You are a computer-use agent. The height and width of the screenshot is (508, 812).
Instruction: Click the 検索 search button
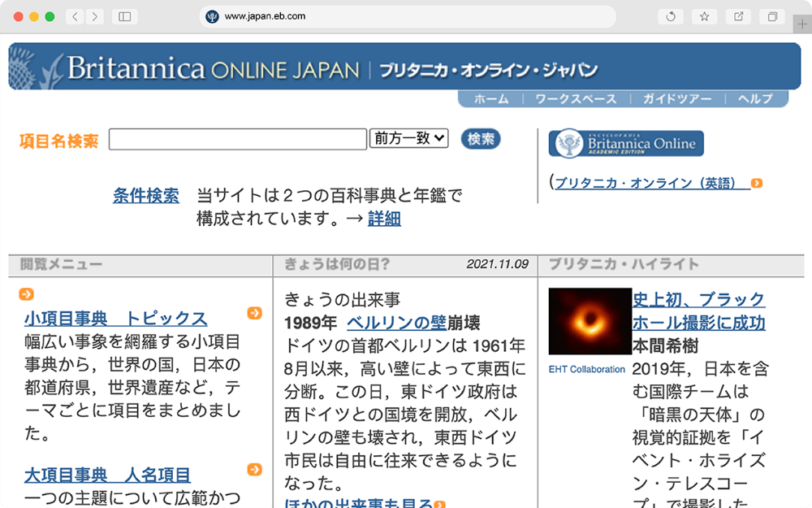pyautogui.click(x=481, y=139)
